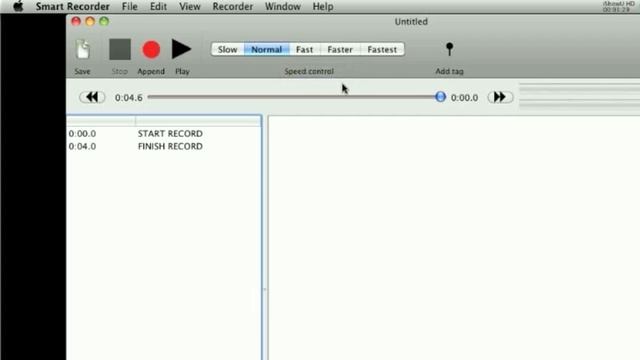
Task: Click the Save document icon
Action: pyautogui.click(x=83, y=50)
